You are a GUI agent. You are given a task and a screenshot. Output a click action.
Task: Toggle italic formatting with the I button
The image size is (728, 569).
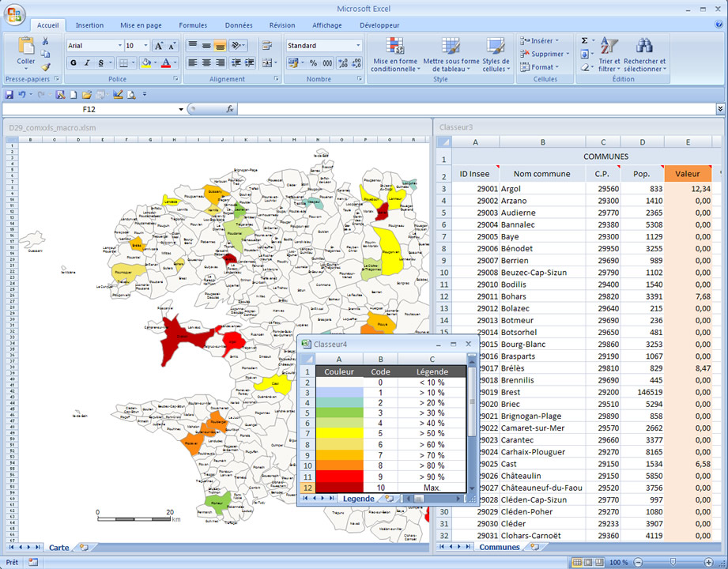(x=87, y=62)
